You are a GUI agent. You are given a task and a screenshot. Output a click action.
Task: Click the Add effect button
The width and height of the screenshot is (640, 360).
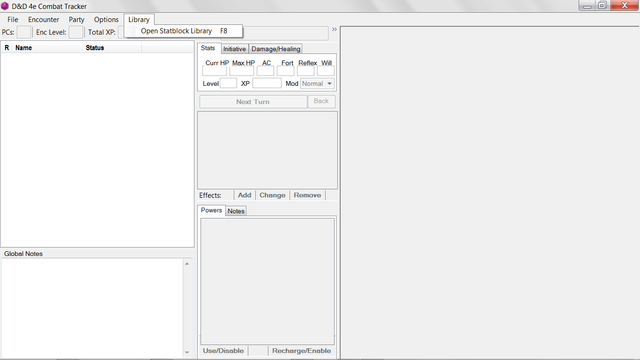[244, 195]
